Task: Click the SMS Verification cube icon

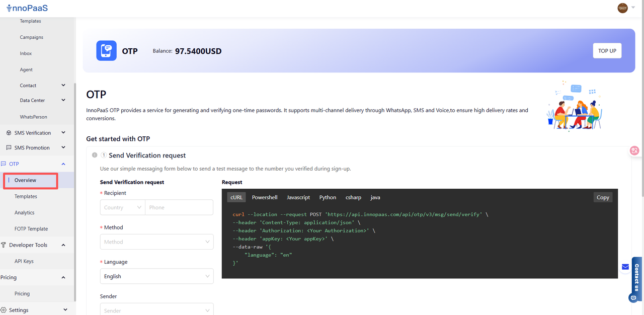Action: [x=9, y=133]
